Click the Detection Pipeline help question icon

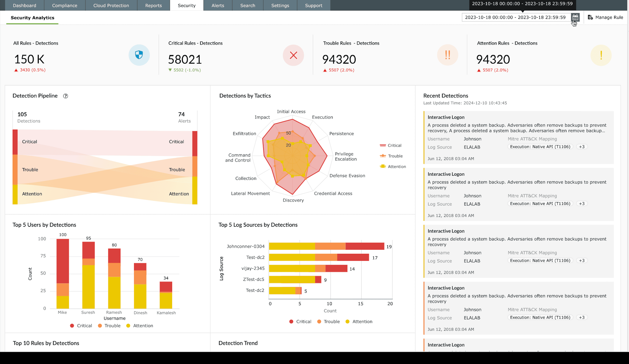tap(65, 96)
